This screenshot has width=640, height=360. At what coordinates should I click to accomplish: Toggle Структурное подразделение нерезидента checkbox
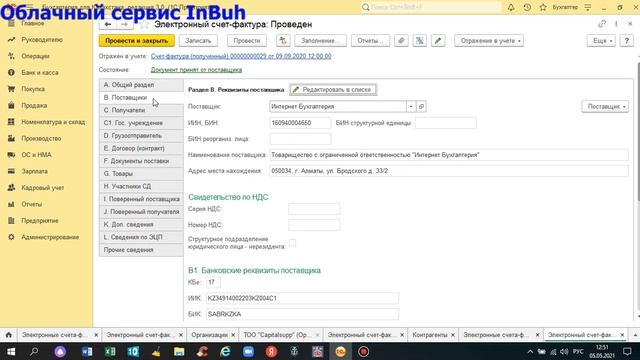point(292,243)
